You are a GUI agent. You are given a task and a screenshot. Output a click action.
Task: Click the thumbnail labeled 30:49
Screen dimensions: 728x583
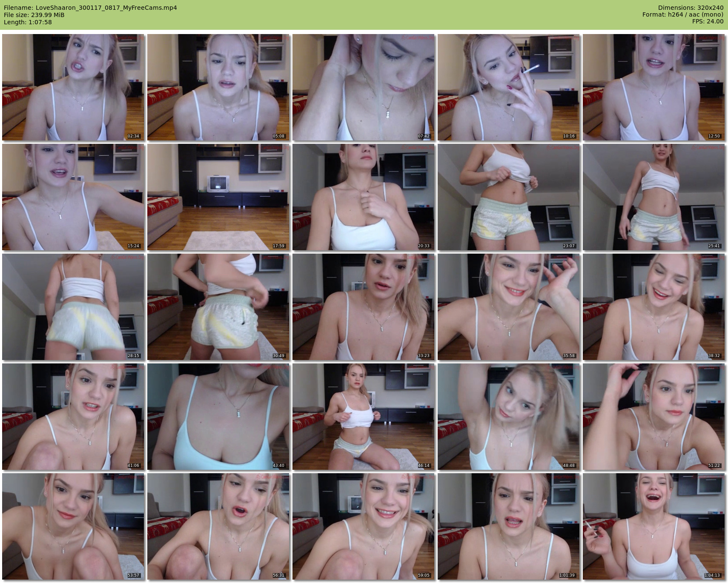(x=218, y=307)
